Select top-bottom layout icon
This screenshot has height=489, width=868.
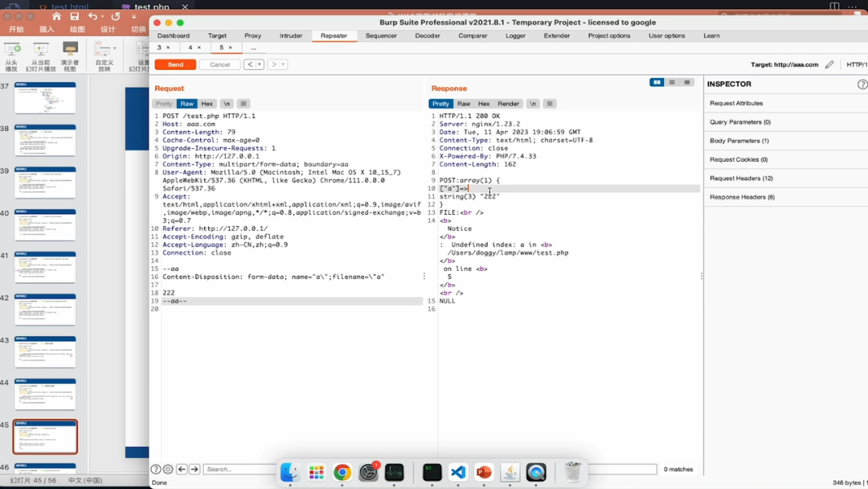672,83
